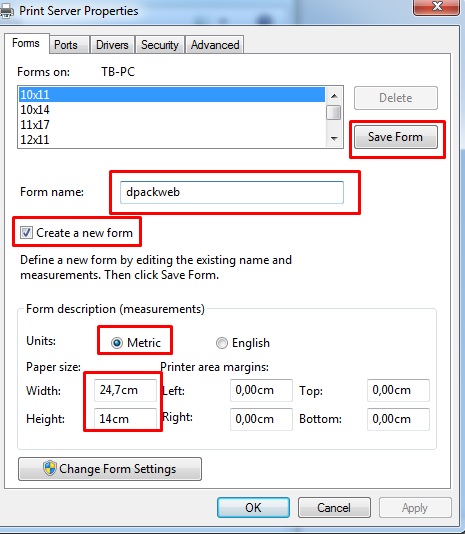
Task: Click the forms list scrollbar thumb
Action: click(334, 113)
